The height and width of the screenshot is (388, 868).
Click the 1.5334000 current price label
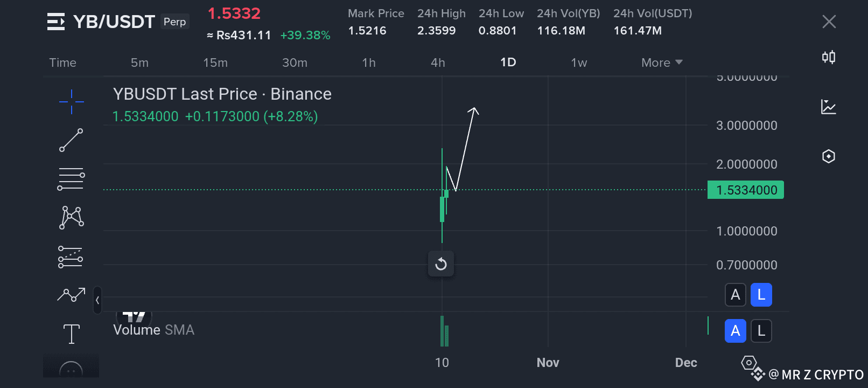[746, 190]
